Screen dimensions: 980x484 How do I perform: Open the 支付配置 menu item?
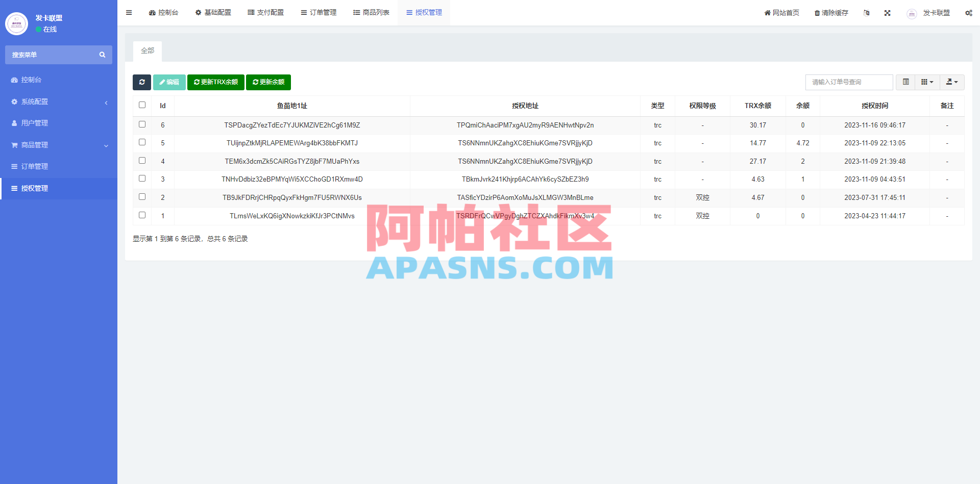point(265,12)
